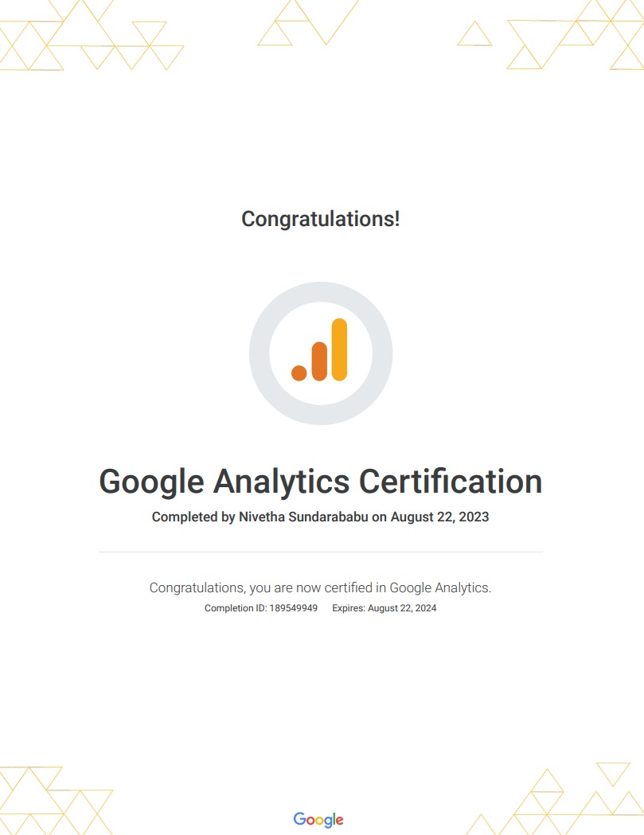
Task: Click the name Nivetha Sundarababu
Action: (303, 517)
